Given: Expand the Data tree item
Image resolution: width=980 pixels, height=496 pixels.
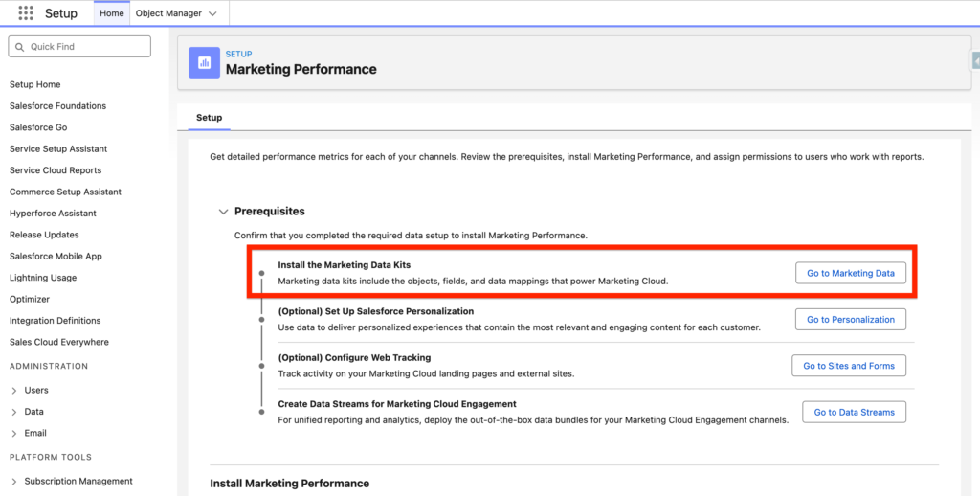Looking at the screenshot, I should point(14,412).
